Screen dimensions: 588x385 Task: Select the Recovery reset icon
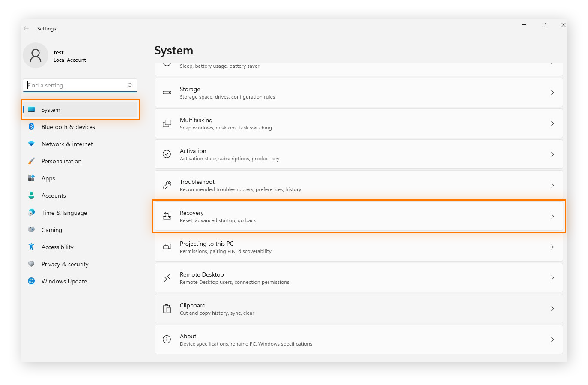tap(167, 216)
